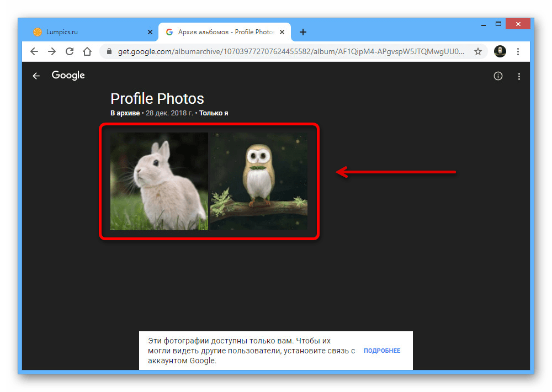
Task: Open a new browser tab
Action: click(303, 32)
